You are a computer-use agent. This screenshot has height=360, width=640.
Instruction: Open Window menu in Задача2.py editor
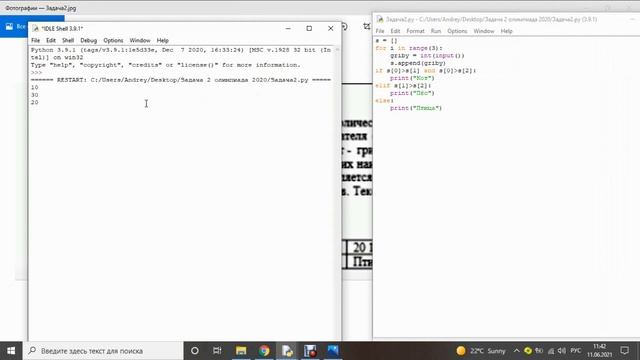pos(484,31)
